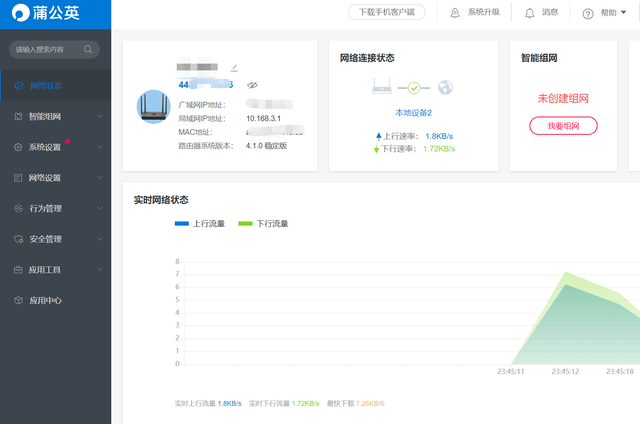The width and height of the screenshot is (640, 424).
Task: Click the 帮助 question mark icon
Action: point(588,13)
